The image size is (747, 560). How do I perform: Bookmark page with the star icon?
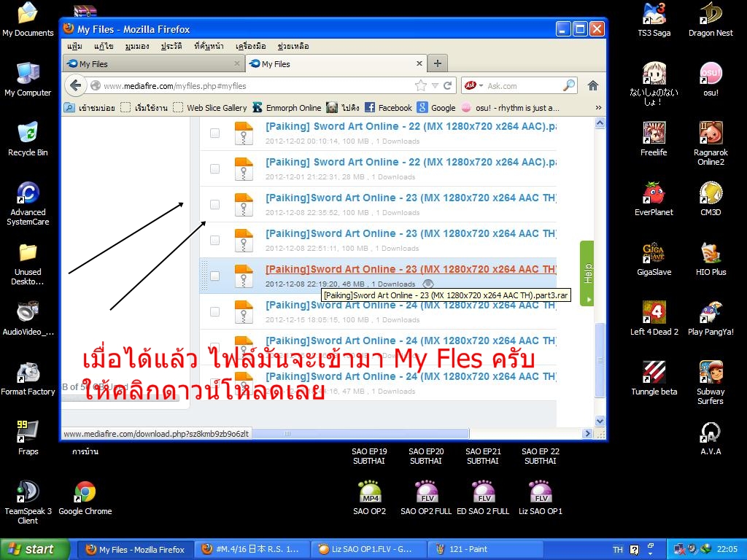(x=420, y=86)
